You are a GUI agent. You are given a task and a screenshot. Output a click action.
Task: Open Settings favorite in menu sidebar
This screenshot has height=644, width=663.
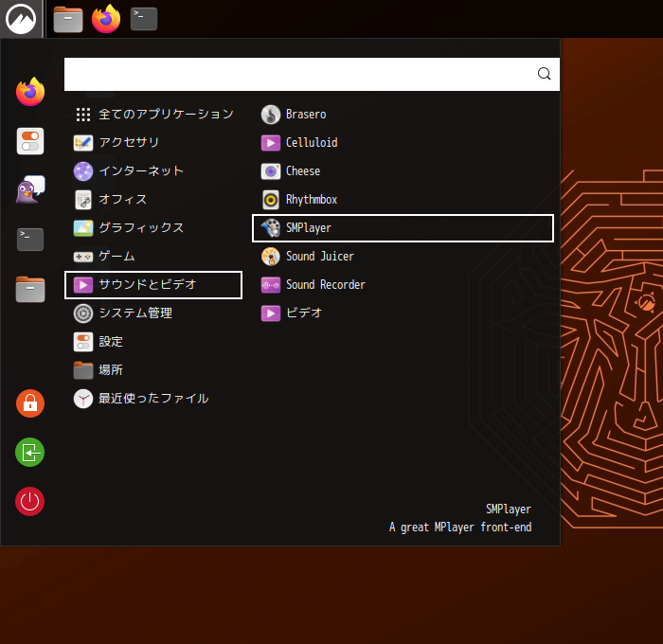[30, 141]
